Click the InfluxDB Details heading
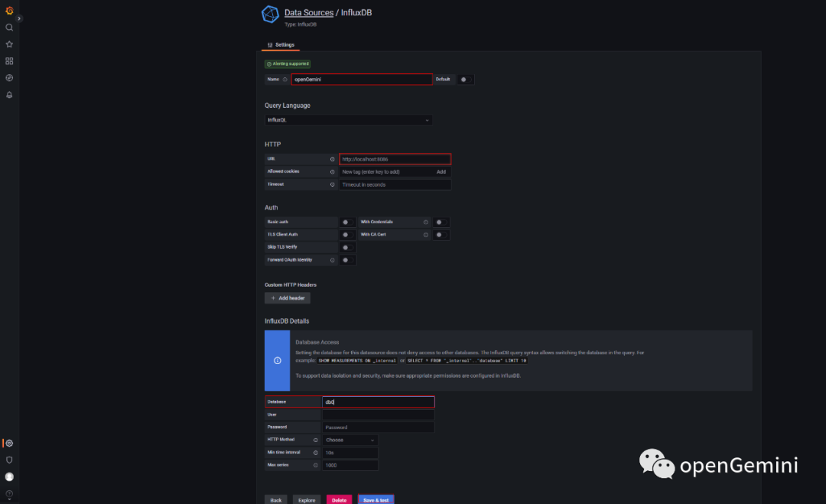This screenshot has height=504, width=826. coord(287,320)
